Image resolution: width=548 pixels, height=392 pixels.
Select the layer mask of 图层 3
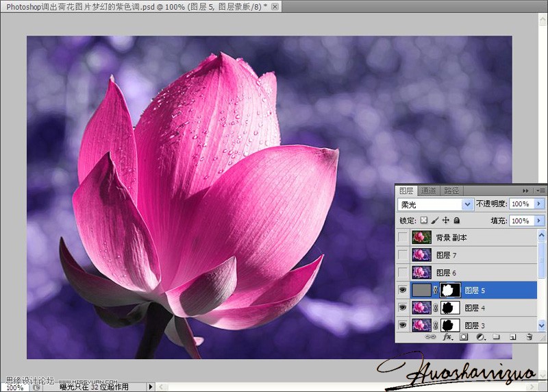pos(450,325)
